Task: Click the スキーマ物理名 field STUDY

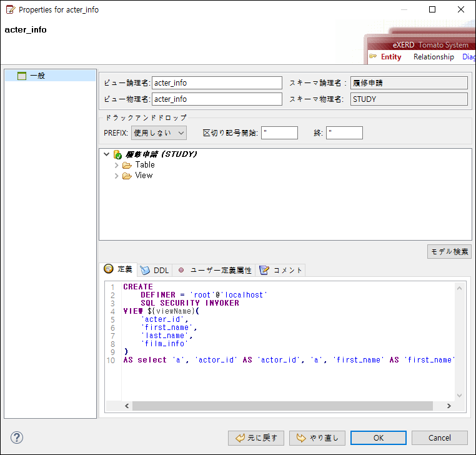Action: (409, 99)
